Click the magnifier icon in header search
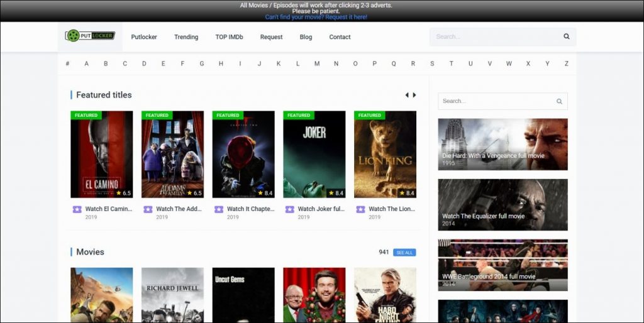 [x=567, y=36]
